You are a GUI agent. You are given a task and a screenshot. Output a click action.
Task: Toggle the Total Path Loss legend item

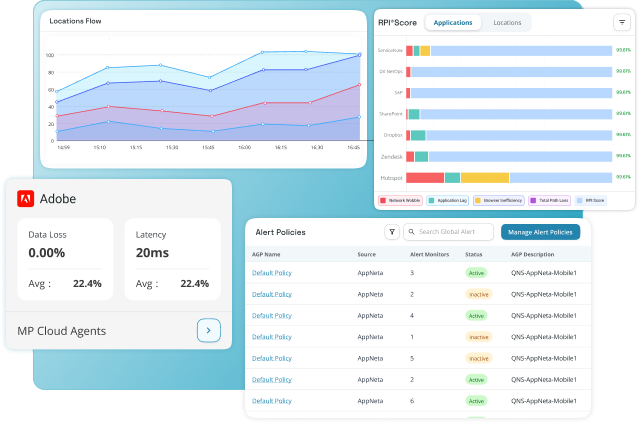(549, 201)
